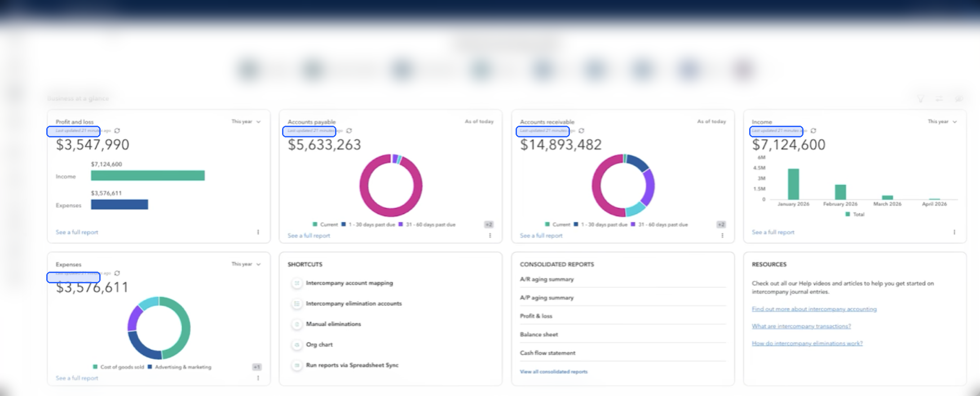
Task: Open the Income widget This year dropdown
Action: (x=942, y=122)
